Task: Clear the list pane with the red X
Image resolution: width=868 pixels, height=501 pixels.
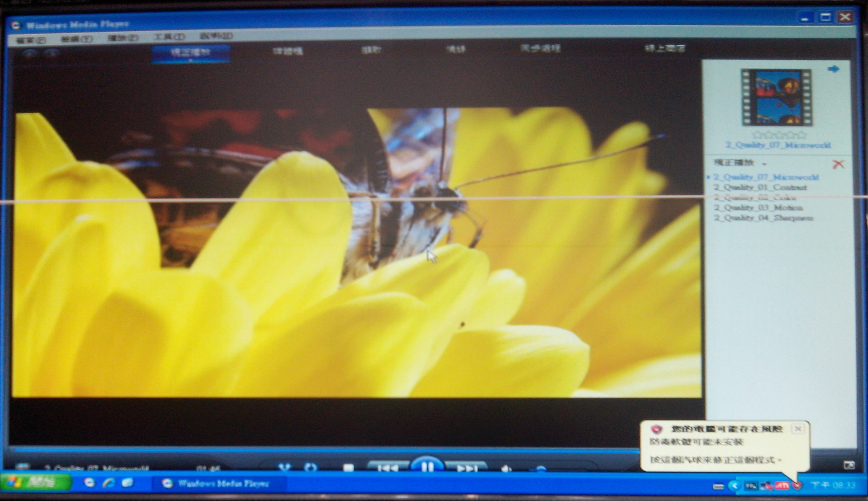Action: point(838,164)
